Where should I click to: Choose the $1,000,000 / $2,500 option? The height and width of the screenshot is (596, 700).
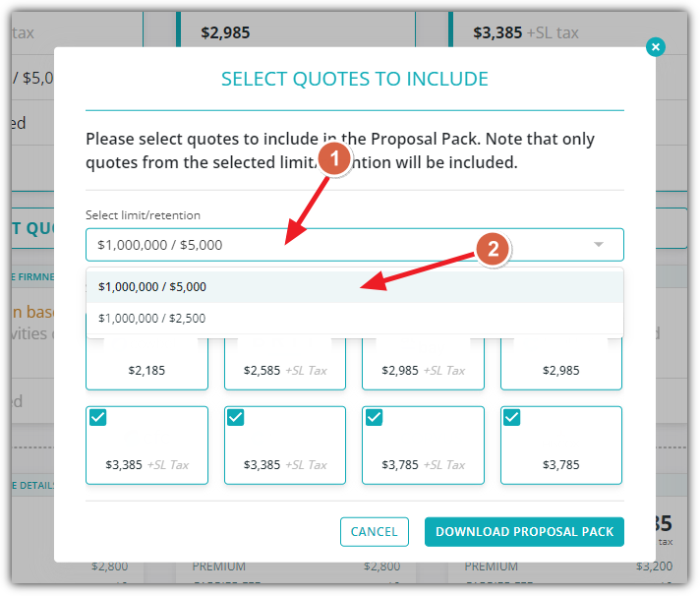click(x=355, y=319)
